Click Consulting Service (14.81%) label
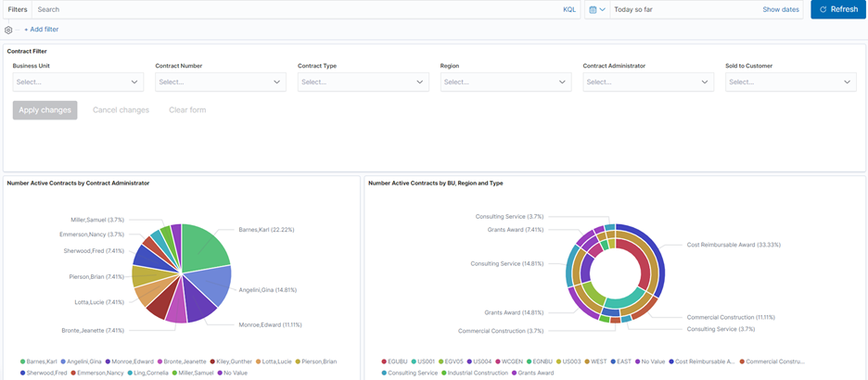Screen dimensions: 868x380 point(507,264)
